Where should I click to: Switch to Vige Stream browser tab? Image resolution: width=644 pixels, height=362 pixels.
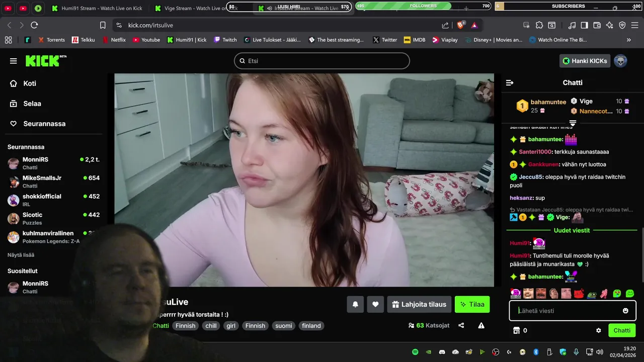[196, 9]
